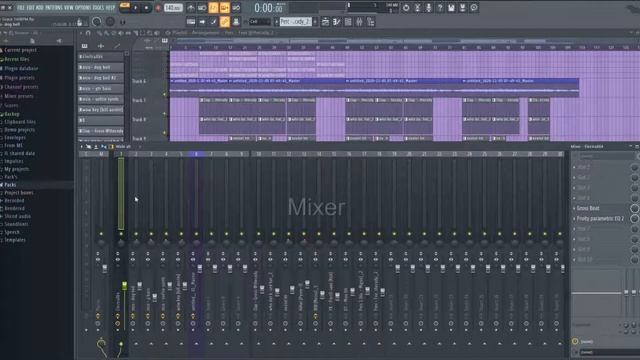Adjust the master volume knob
The width and height of the screenshot is (640, 360).
pos(97,22)
